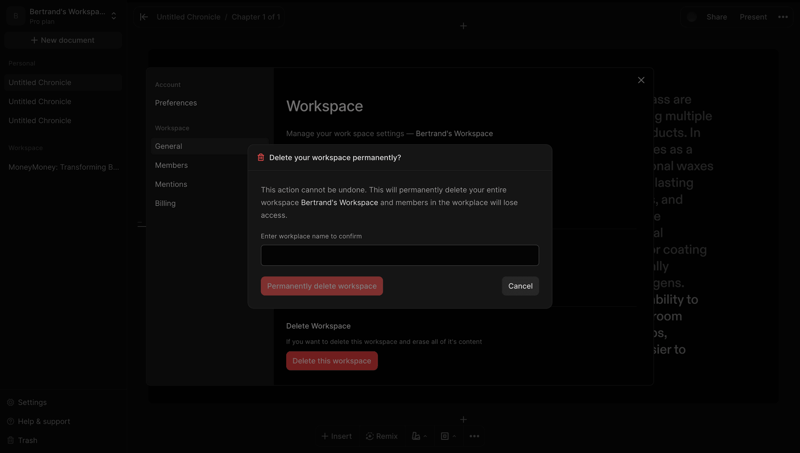Open Help & support
The height and width of the screenshot is (453, 800).
point(38,421)
